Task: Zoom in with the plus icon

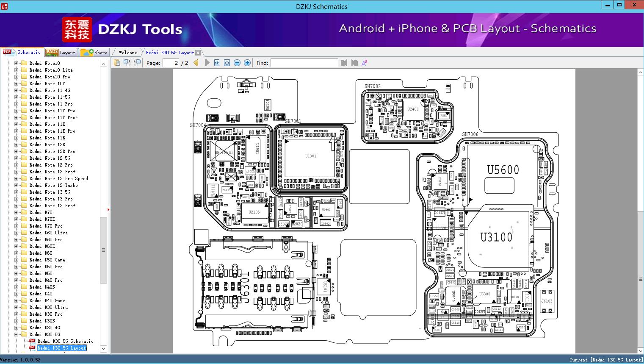Action: pos(247,63)
